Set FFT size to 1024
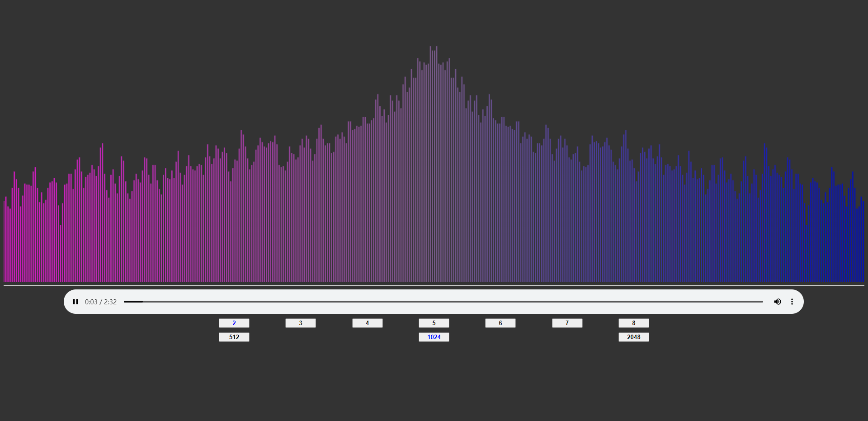868x421 pixels. [434, 337]
